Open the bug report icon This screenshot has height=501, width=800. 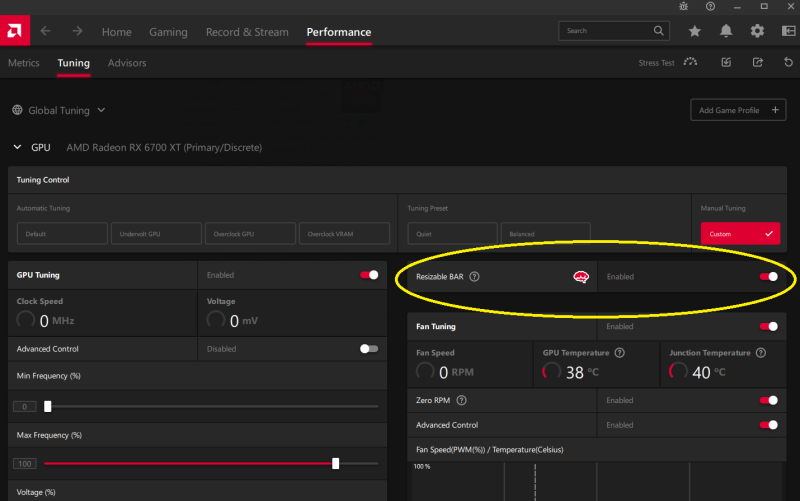coord(684,6)
